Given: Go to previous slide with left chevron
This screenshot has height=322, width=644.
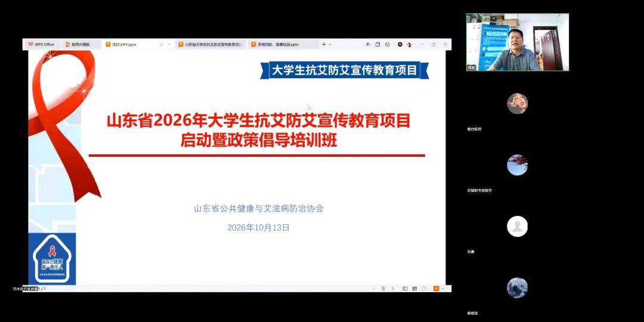Looking at the screenshot, I should coord(373,289).
